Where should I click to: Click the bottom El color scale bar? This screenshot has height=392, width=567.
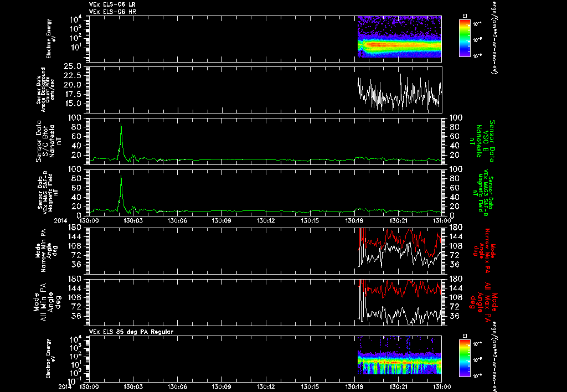click(465, 358)
